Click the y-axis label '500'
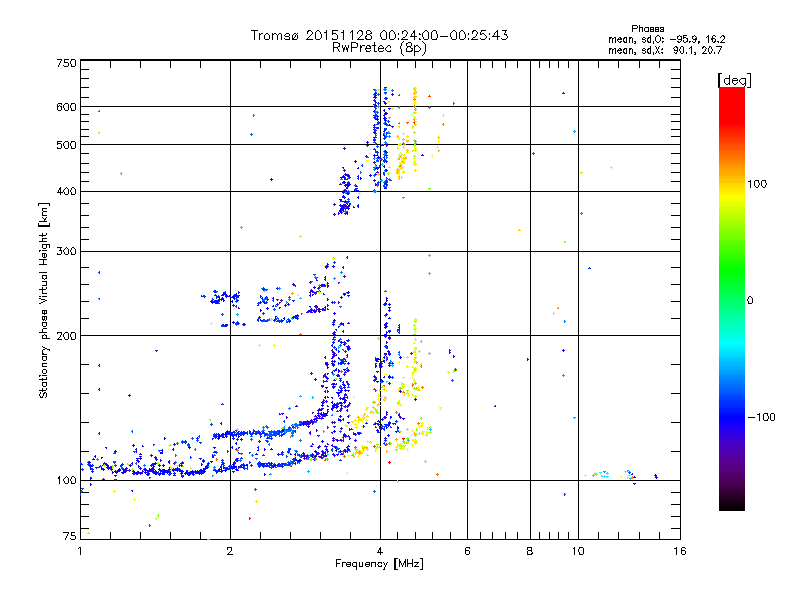This screenshot has height=600, width=800. [66, 145]
